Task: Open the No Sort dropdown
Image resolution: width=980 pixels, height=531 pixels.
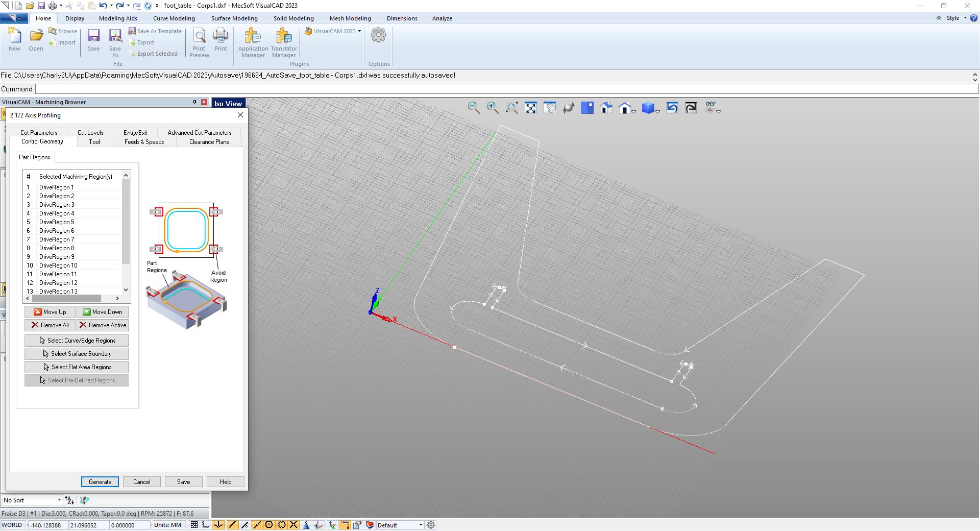Action: click(x=32, y=500)
